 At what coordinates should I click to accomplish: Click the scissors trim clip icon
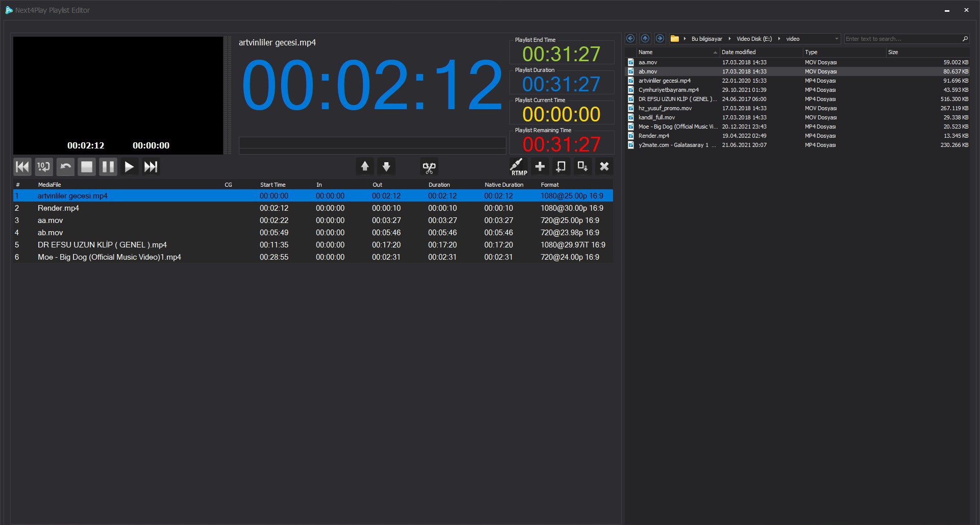(x=429, y=167)
